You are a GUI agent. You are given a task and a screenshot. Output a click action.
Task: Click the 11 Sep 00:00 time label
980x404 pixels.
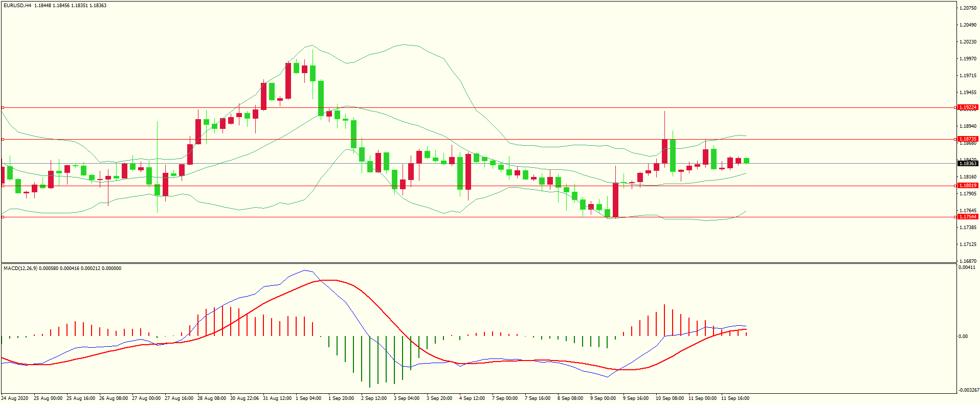(703, 398)
